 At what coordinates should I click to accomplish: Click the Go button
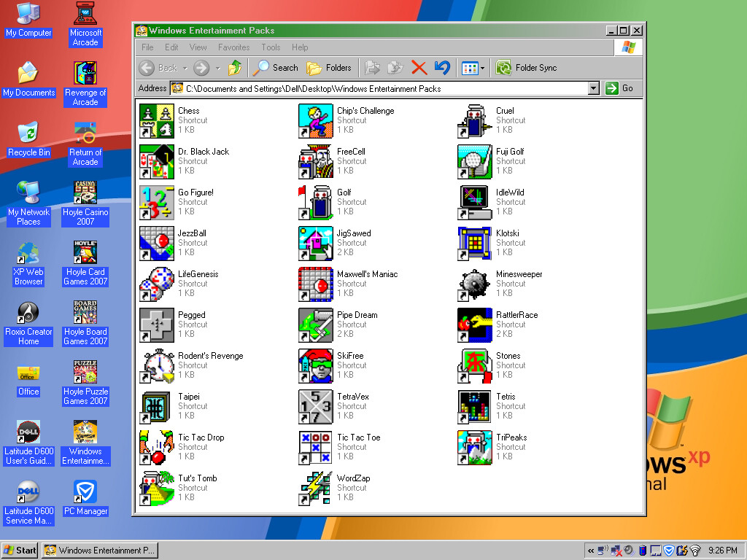click(x=620, y=88)
